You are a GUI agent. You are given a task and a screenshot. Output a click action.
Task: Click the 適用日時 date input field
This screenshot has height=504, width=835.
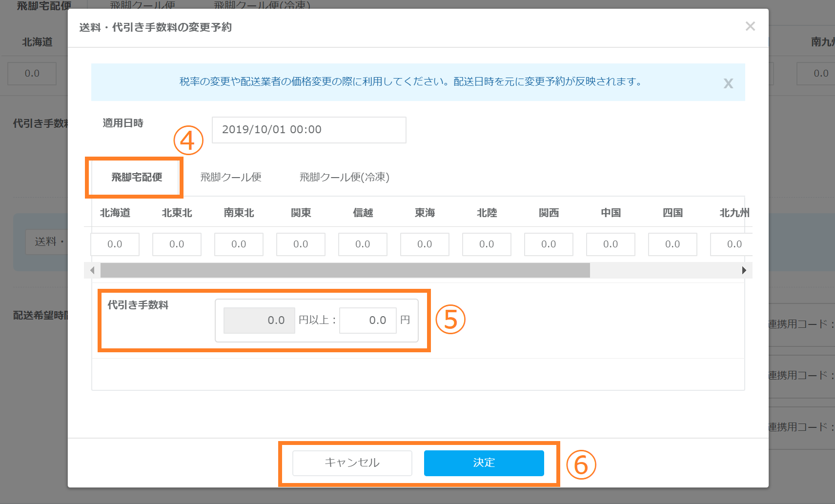[x=308, y=130]
